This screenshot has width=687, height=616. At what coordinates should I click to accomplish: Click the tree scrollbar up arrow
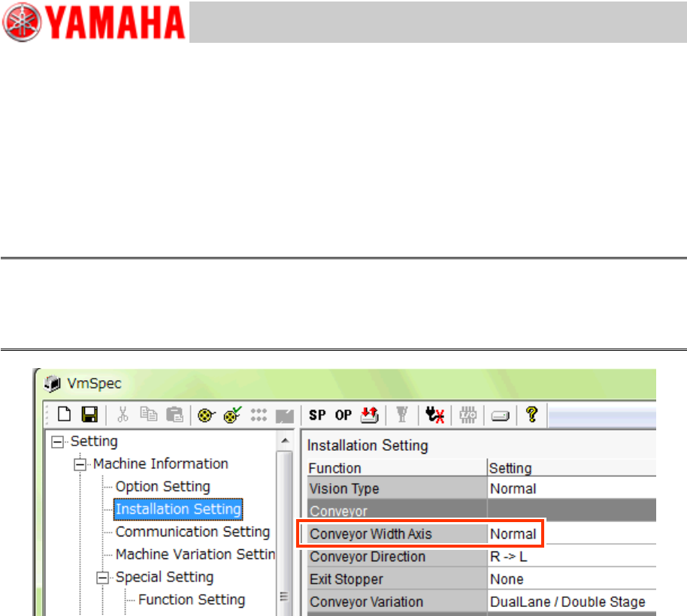(285, 440)
